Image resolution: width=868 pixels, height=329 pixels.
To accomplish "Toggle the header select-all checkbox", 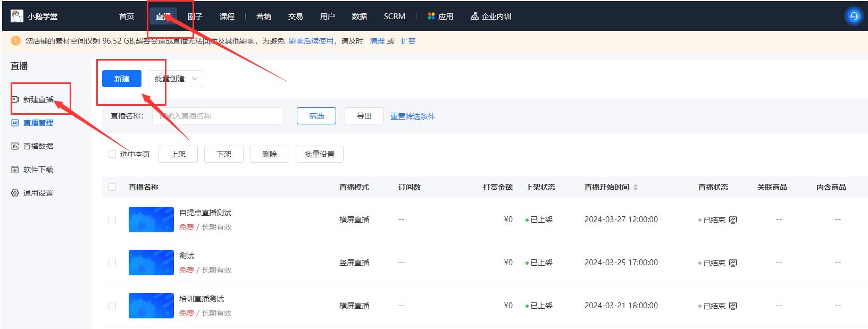I will 112,187.
